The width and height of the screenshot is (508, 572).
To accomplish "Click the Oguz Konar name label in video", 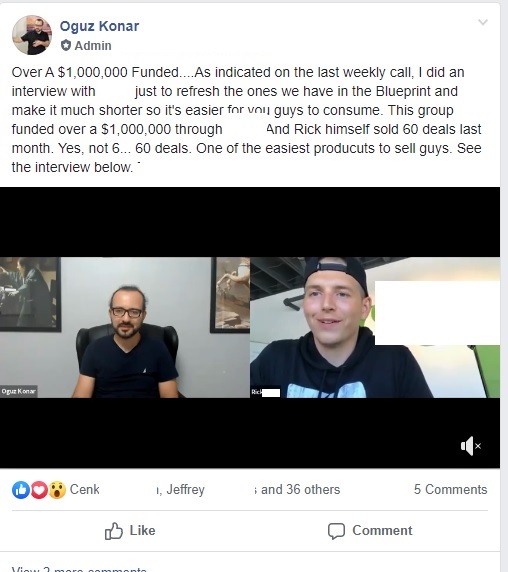I will click(x=18, y=391).
